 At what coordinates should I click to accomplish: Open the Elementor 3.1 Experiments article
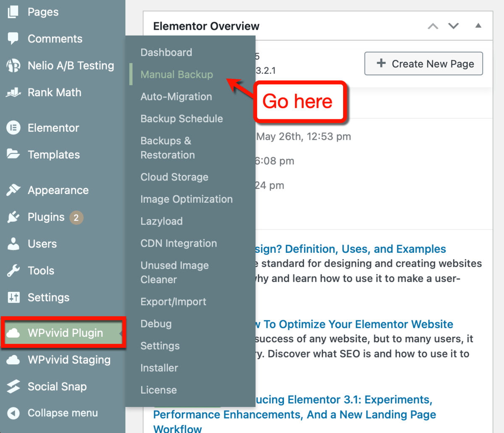point(294,415)
